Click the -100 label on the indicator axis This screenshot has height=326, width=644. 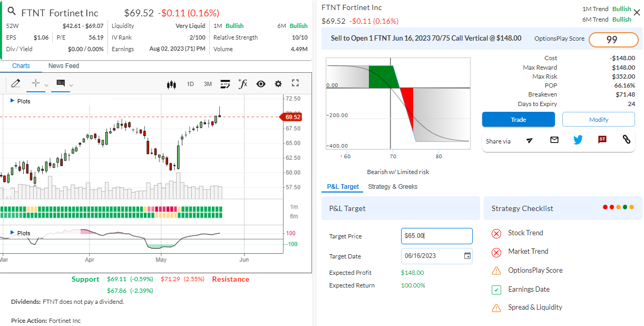[x=291, y=244]
